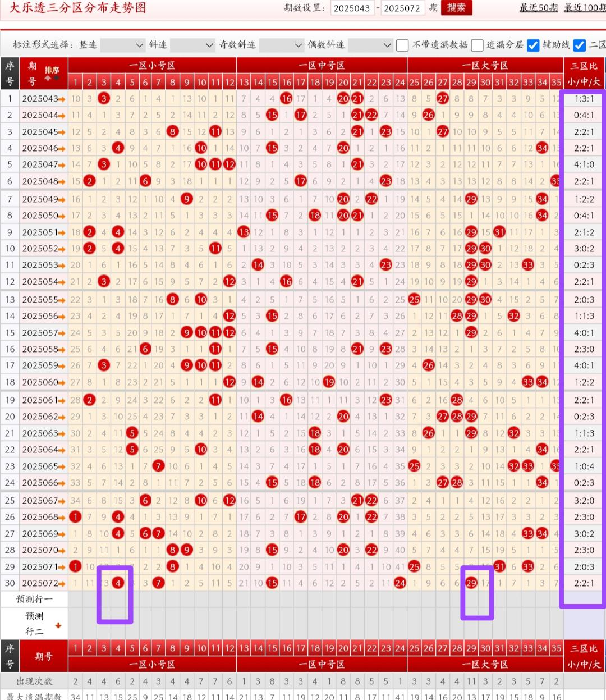This screenshot has width=606, height=700.
Task: Click the orange arrow beside issue 2025043
Action: click(62, 99)
